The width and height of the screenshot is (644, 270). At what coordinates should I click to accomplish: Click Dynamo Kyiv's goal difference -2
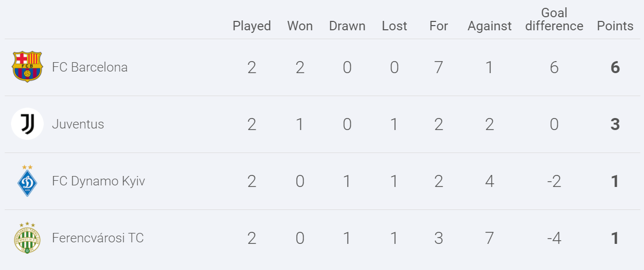coord(554,181)
